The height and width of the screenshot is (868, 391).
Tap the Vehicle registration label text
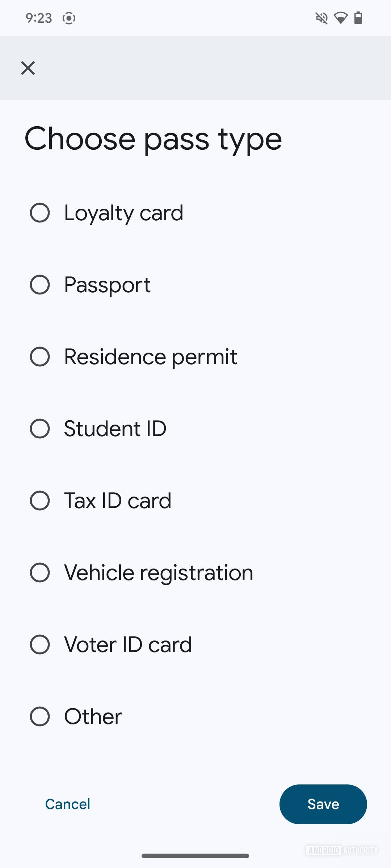(159, 573)
